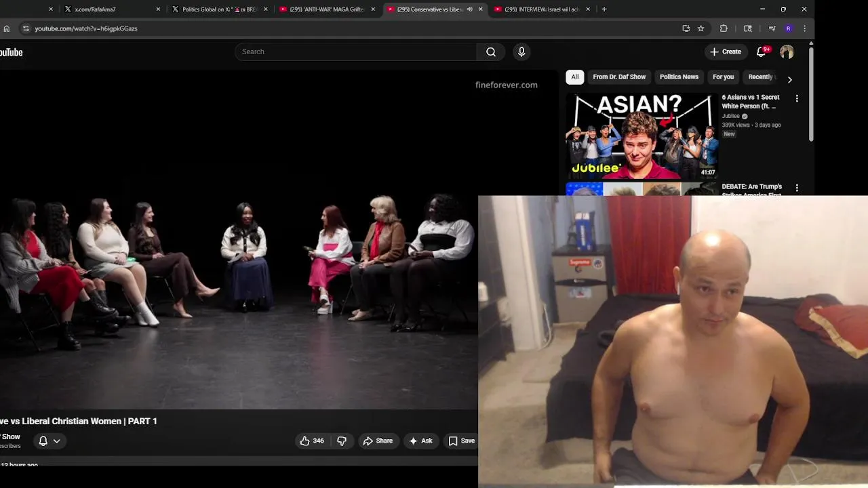Open the notifications bell

tap(762, 52)
